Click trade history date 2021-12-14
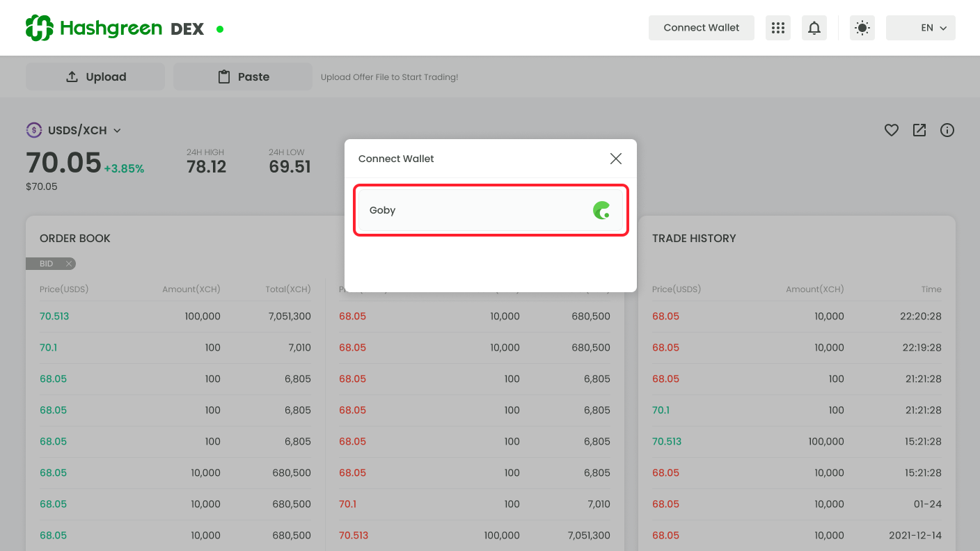 point(915,535)
